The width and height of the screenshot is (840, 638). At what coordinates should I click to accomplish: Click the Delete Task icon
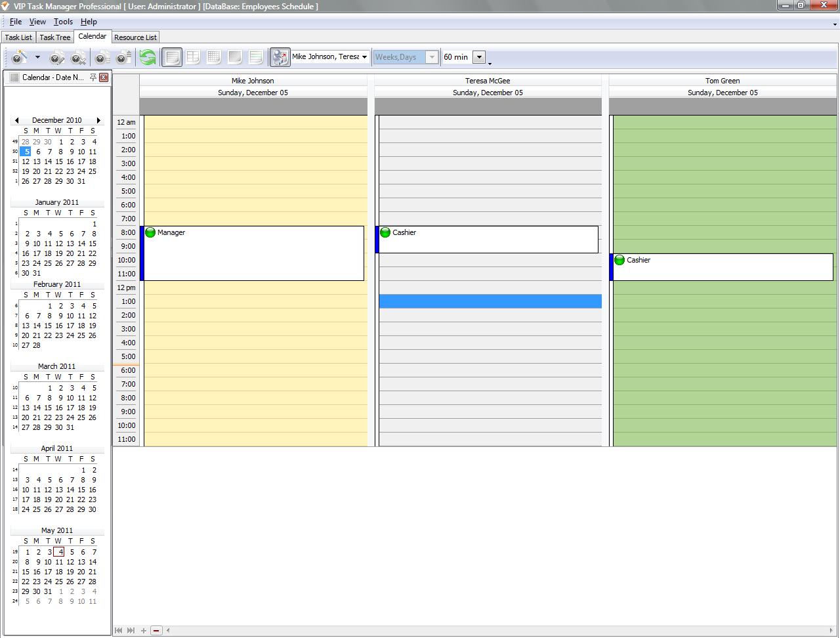click(78, 58)
